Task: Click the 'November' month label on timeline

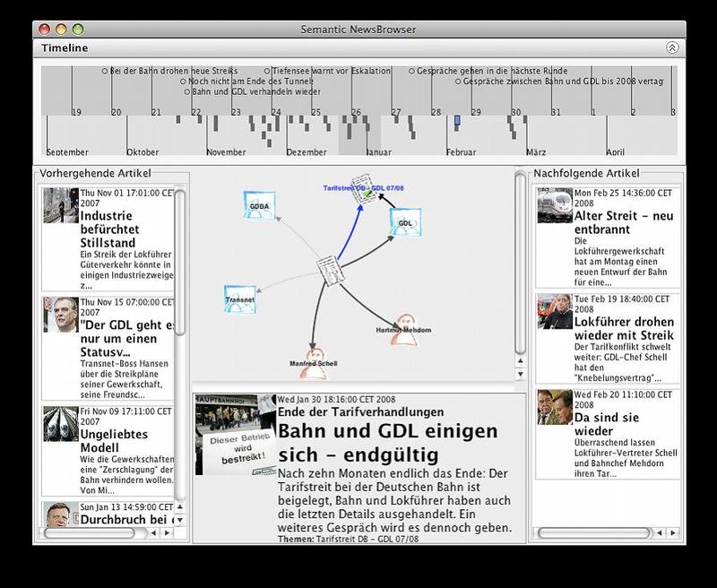Action: pyautogui.click(x=227, y=151)
